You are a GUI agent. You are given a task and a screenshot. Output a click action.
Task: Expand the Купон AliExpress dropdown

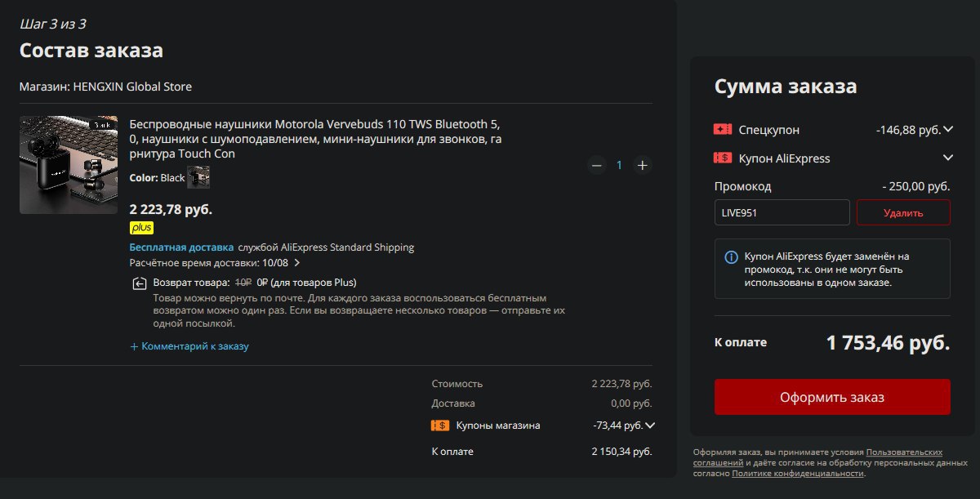pos(948,158)
